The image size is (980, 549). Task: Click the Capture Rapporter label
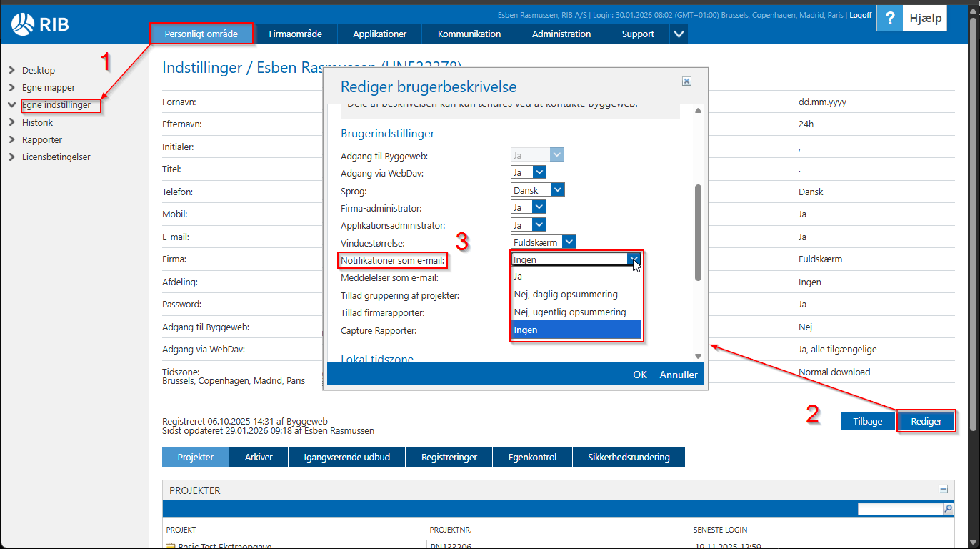pyautogui.click(x=379, y=330)
